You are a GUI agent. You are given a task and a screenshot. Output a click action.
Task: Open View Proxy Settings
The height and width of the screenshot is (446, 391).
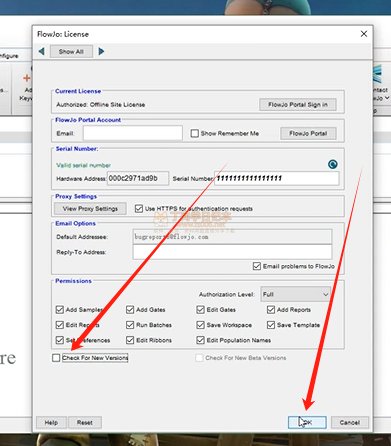click(x=90, y=209)
